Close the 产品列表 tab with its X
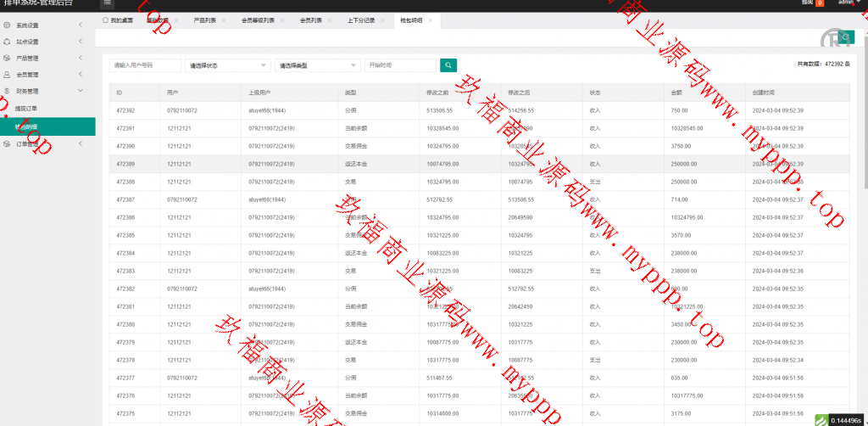The height and width of the screenshot is (426, 868). [224, 20]
